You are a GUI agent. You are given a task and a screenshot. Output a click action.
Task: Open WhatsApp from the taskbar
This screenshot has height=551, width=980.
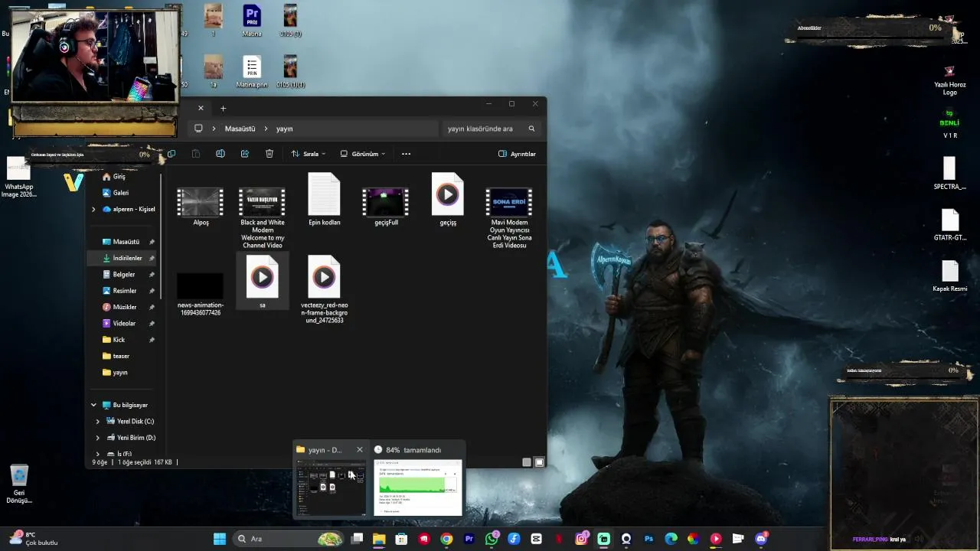point(492,539)
